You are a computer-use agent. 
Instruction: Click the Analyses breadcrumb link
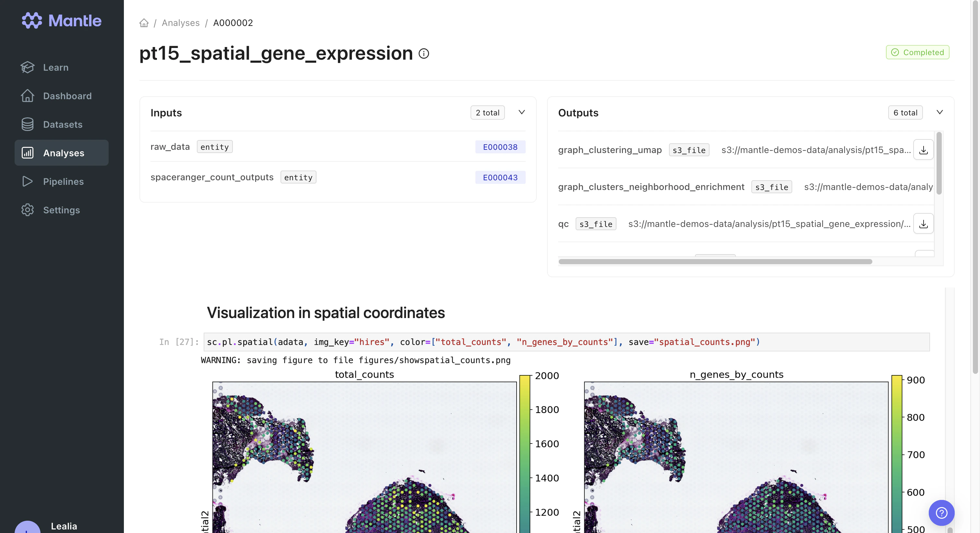tap(180, 23)
